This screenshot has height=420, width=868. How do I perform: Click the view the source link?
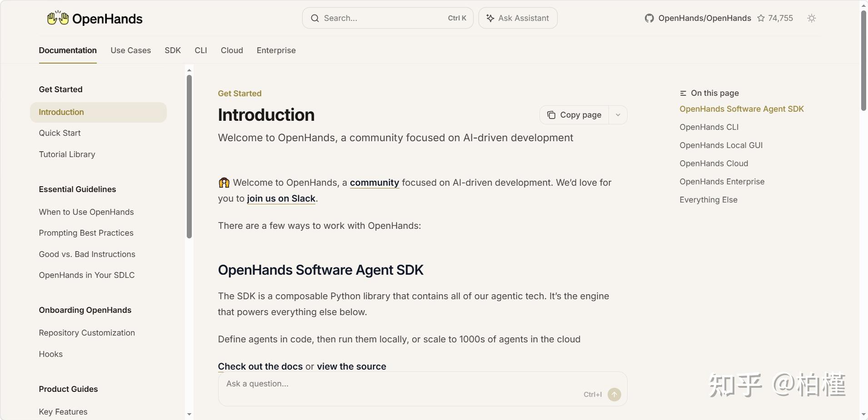(351, 366)
